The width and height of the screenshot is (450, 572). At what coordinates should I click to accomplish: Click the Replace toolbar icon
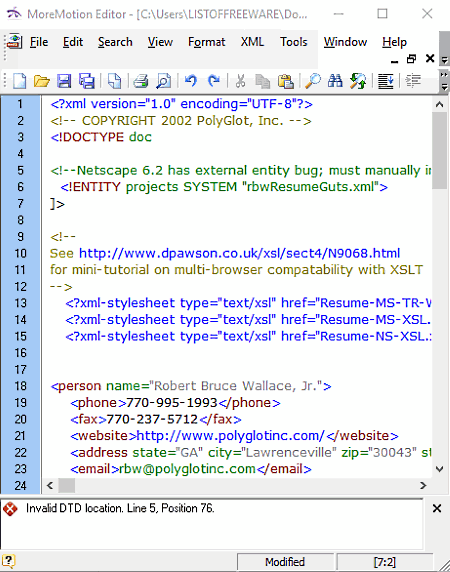[x=358, y=81]
